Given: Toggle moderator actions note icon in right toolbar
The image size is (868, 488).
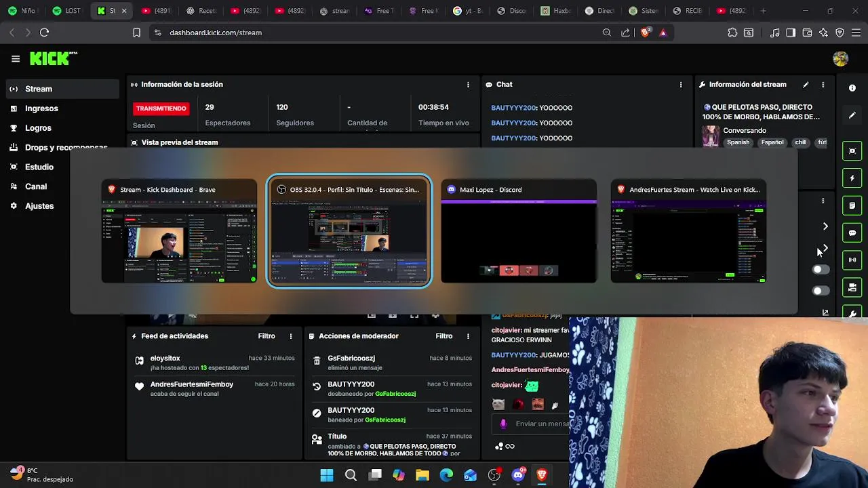Looking at the screenshot, I should click(x=852, y=205).
